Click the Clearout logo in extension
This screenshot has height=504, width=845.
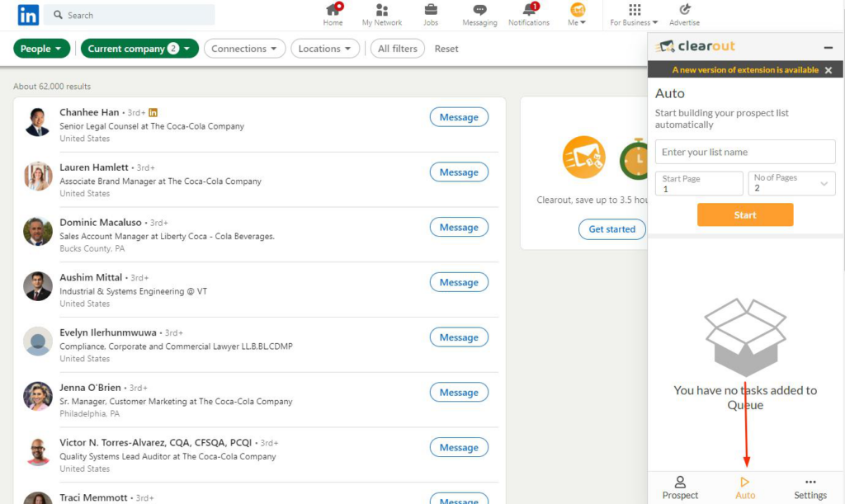(696, 46)
